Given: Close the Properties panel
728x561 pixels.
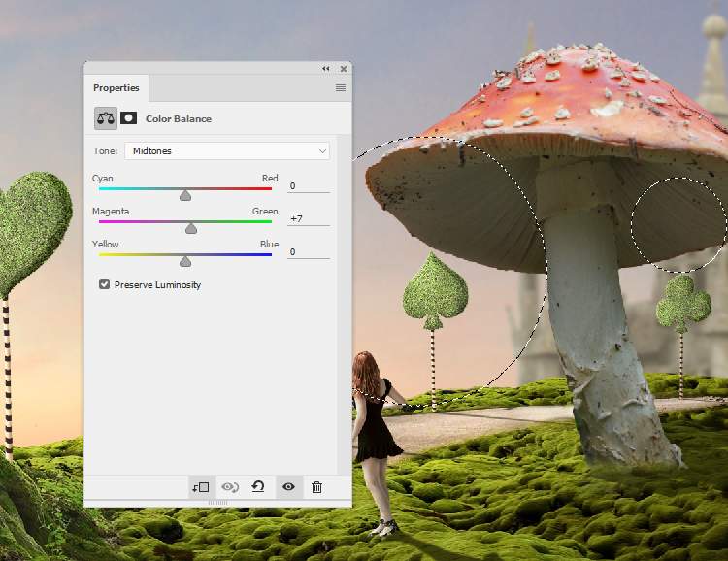Looking at the screenshot, I should coord(343,69).
